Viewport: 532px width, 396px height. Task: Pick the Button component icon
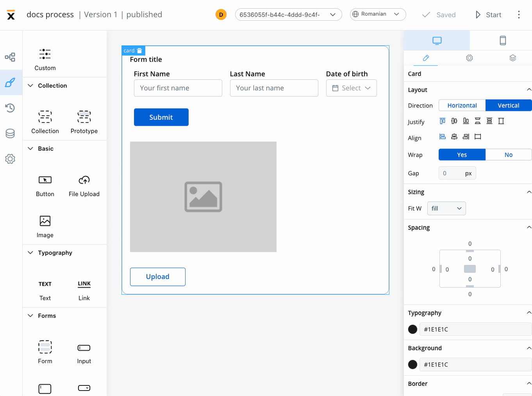[x=45, y=180]
